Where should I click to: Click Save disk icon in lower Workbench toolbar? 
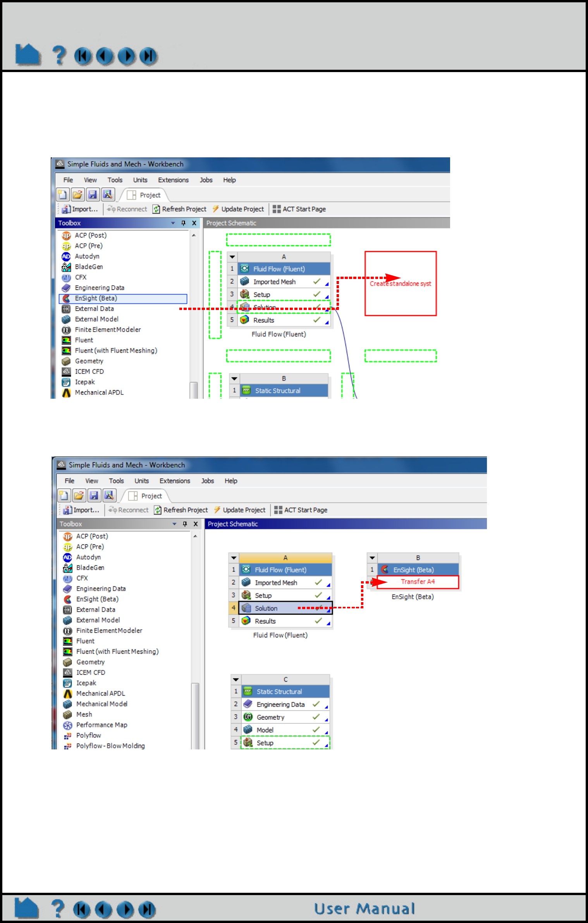pos(94,496)
